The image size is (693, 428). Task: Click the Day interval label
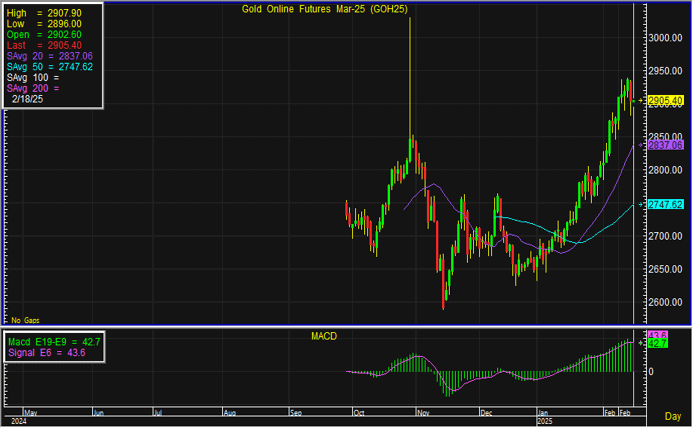(x=675, y=414)
